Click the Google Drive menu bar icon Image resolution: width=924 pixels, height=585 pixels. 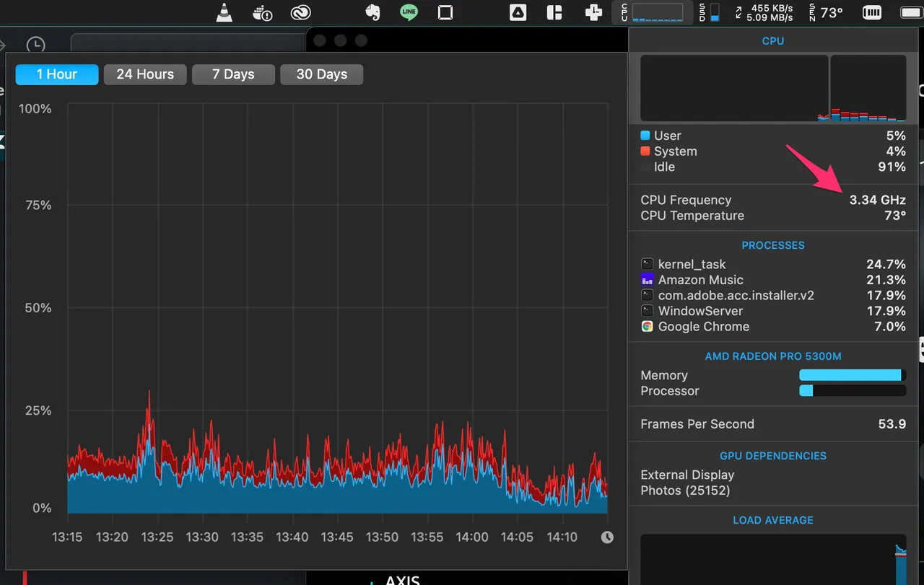click(x=518, y=12)
